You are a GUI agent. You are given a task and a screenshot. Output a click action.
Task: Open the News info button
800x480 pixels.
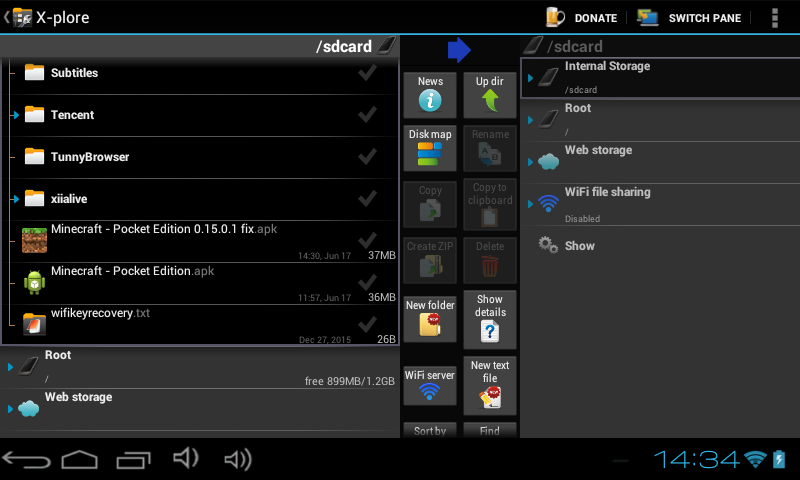430,95
